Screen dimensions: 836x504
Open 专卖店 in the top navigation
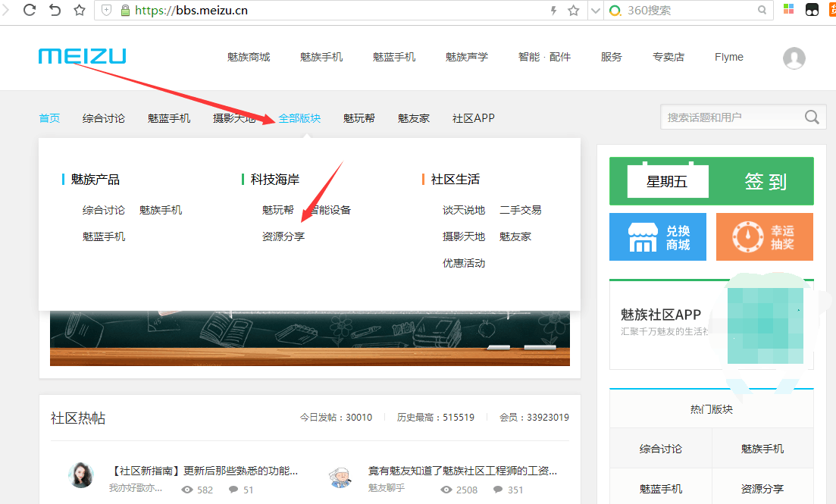[668, 57]
